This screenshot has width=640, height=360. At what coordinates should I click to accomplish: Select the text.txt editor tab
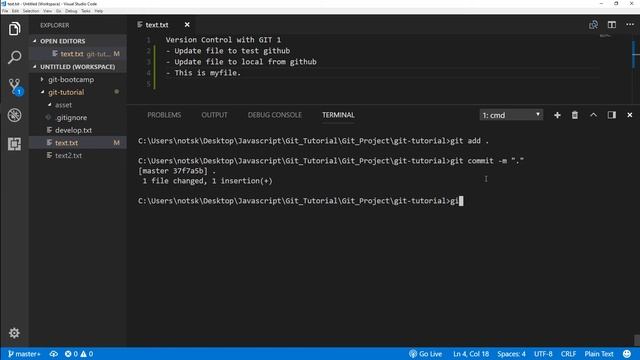tap(157, 25)
